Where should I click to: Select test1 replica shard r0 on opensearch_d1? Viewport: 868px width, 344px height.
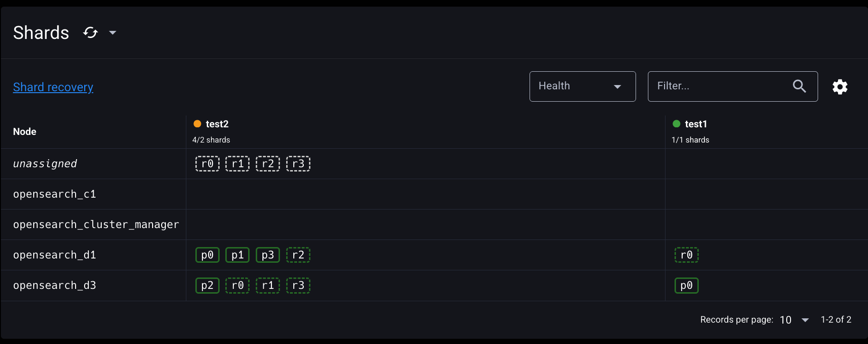point(686,255)
